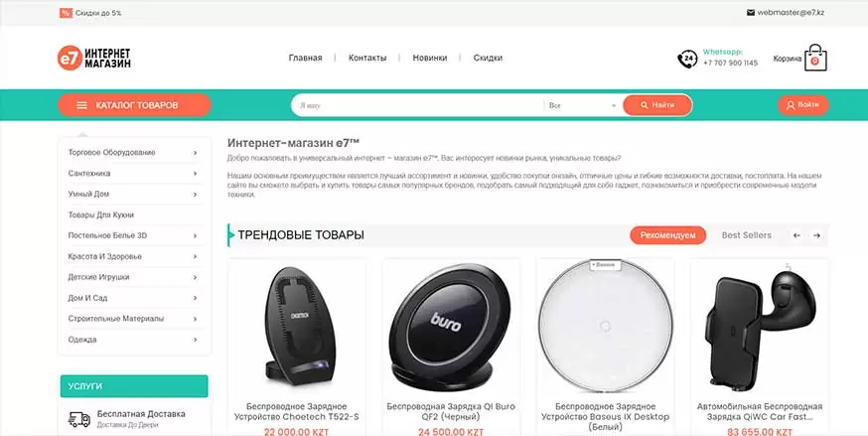The width and height of the screenshot is (868, 436).
Task: Click the 24-hour phone support icon
Action: (687, 59)
